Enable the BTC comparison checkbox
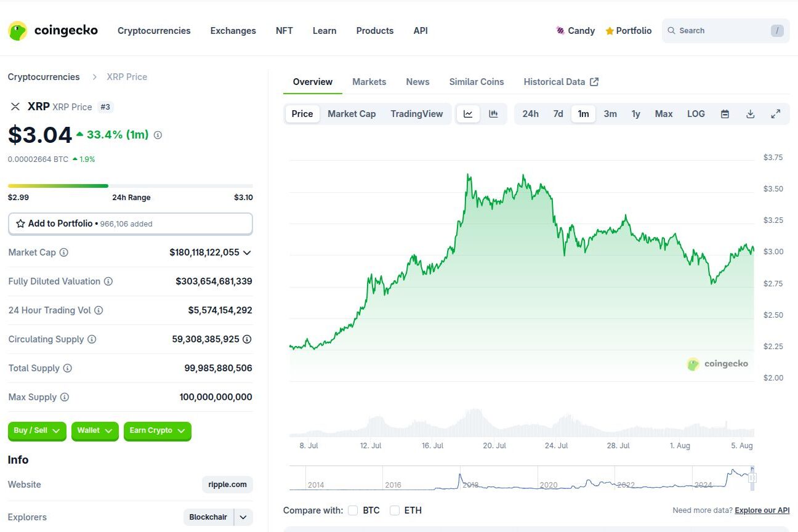The image size is (798, 532). pos(353,510)
